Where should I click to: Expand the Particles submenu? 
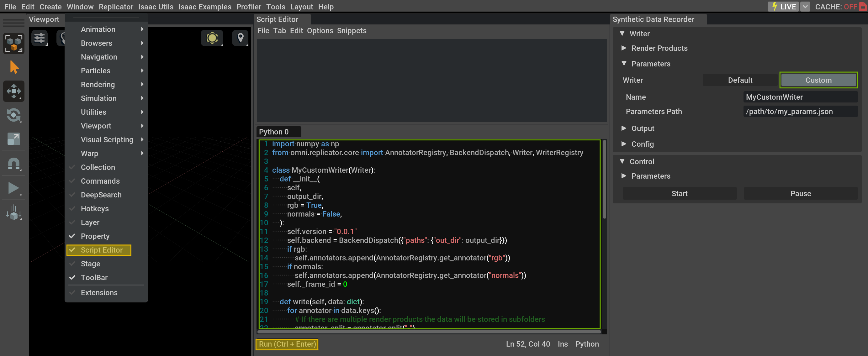[106, 71]
